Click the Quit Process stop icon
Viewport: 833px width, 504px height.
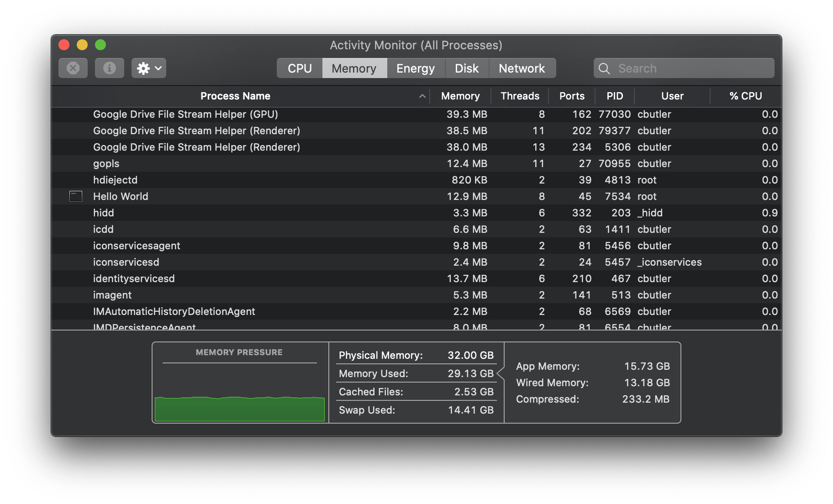point(73,68)
